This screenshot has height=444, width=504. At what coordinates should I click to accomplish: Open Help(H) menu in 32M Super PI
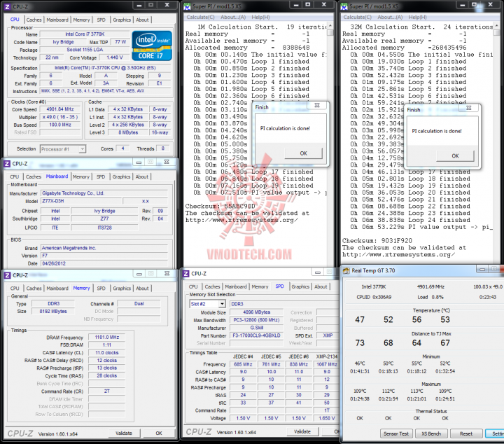pyautogui.click(x=417, y=18)
